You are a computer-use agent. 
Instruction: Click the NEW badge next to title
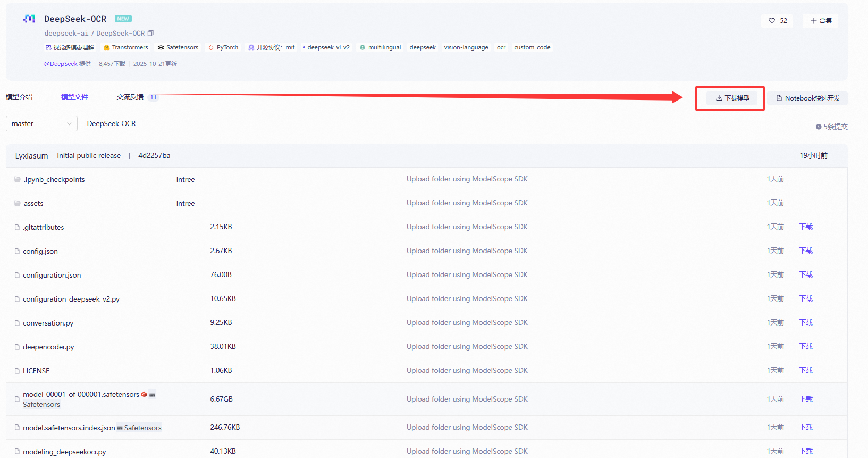click(x=123, y=19)
